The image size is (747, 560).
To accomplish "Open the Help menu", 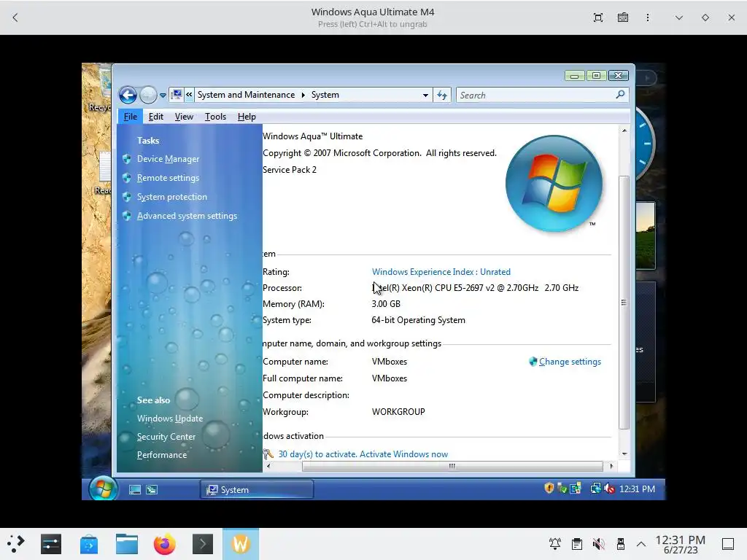I will coord(247,117).
